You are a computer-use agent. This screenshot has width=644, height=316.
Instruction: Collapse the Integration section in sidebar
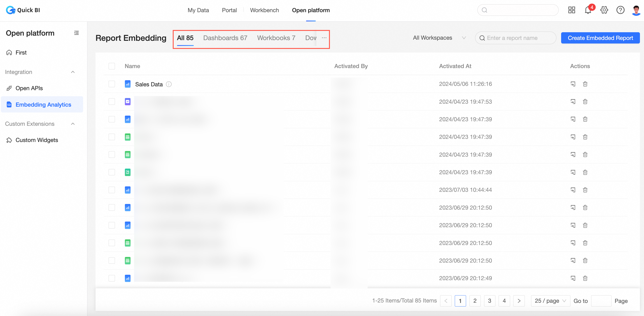73,72
